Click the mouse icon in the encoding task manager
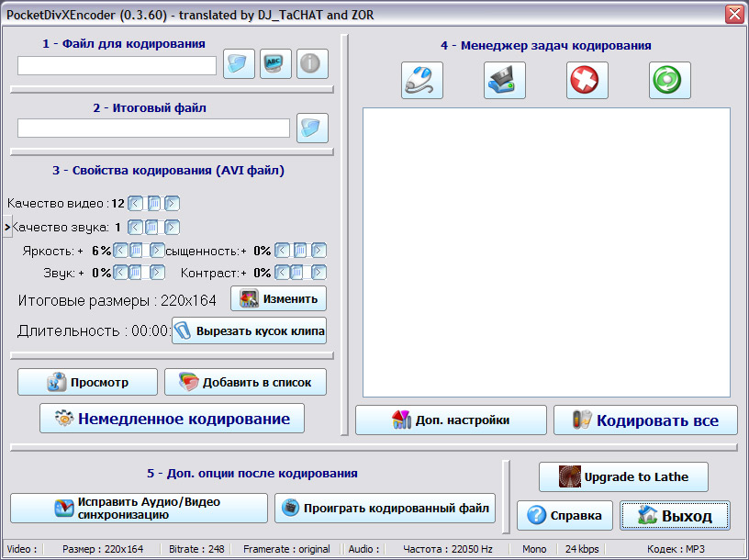The width and height of the screenshot is (749, 560). coord(422,80)
